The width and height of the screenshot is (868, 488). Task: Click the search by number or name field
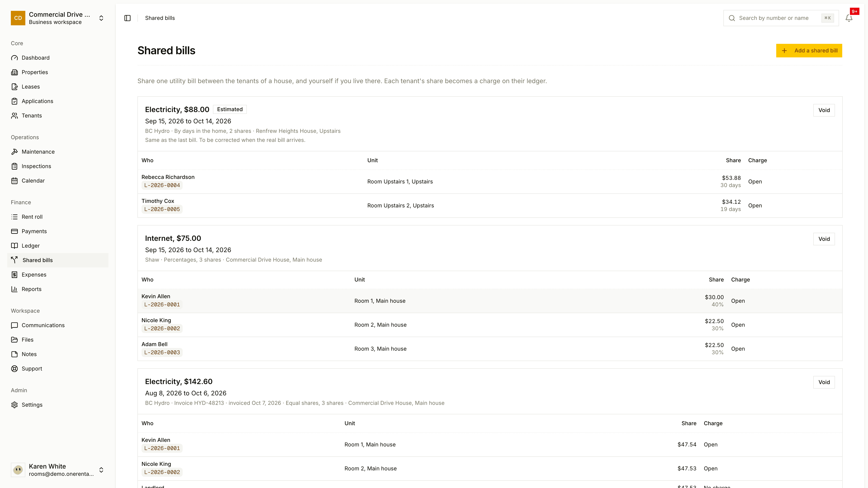click(781, 18)
